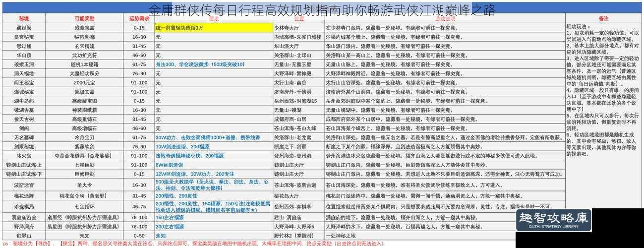Click the 200左右福源 requirement cell
This screenshot has width=644, height=248.
click(214, 226)
